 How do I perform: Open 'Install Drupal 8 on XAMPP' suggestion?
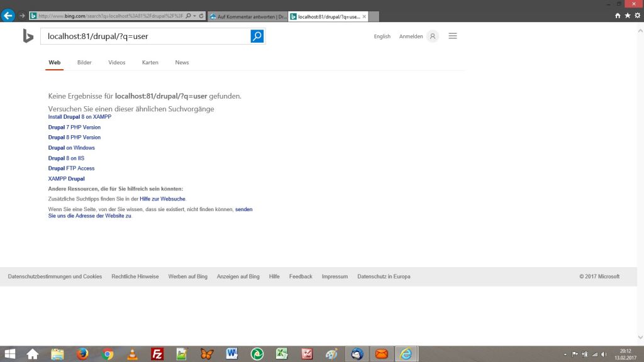tap(79, 117)
